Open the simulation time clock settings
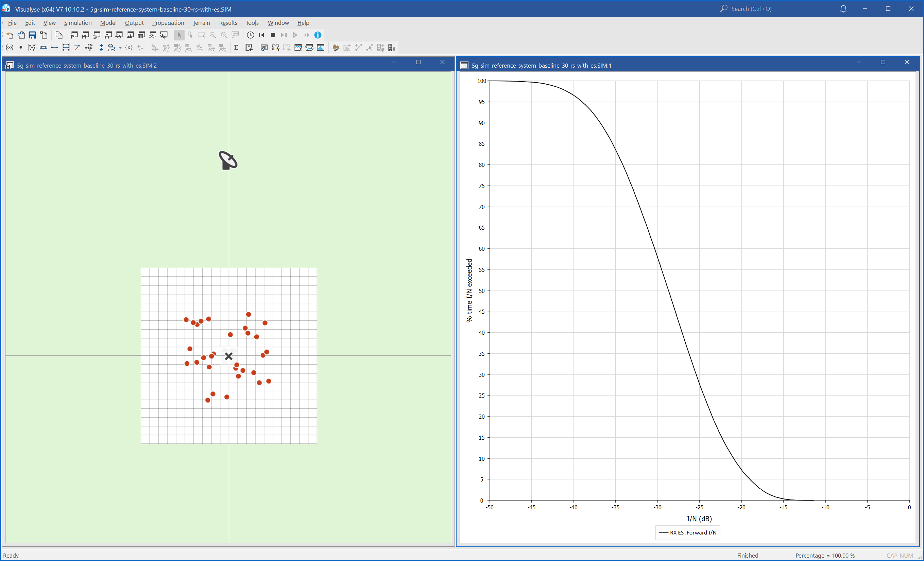 pos(251,35)
